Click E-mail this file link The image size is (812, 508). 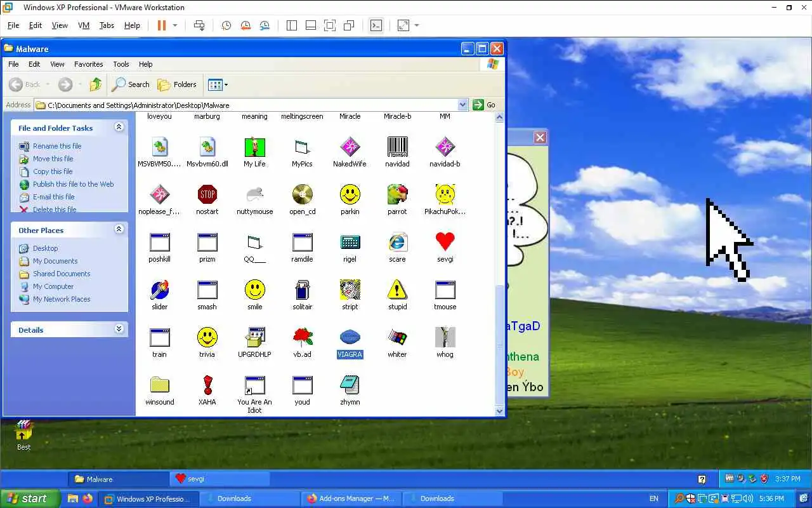point(54,197)
